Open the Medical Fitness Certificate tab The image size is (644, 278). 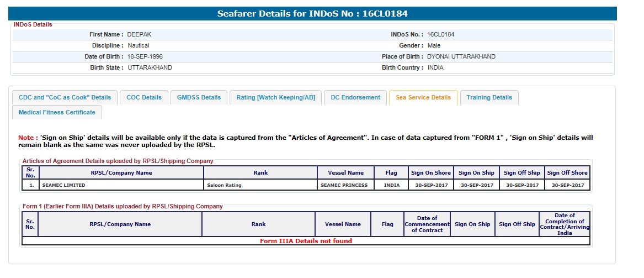pyautogui.click(x=57, y=112)
